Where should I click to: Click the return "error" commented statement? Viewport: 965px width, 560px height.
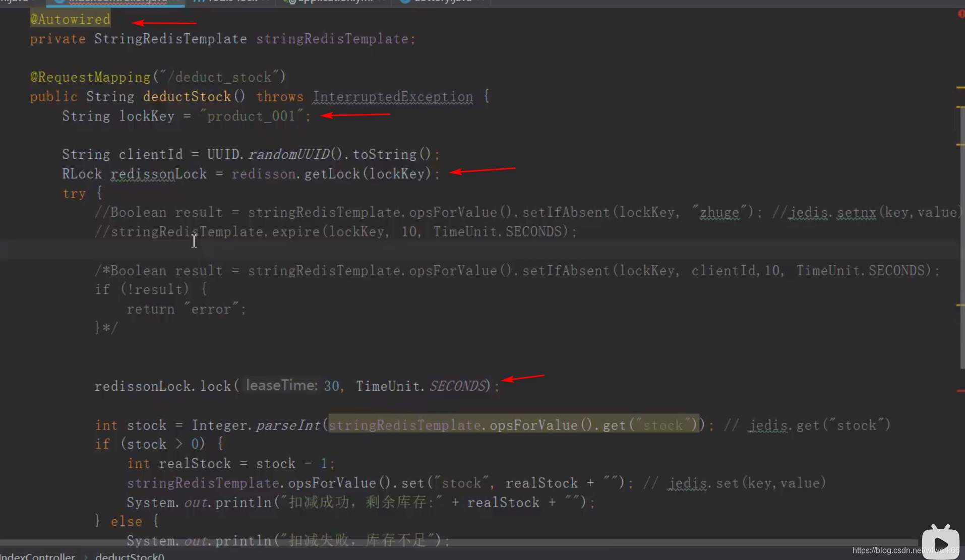coord(186,308)
